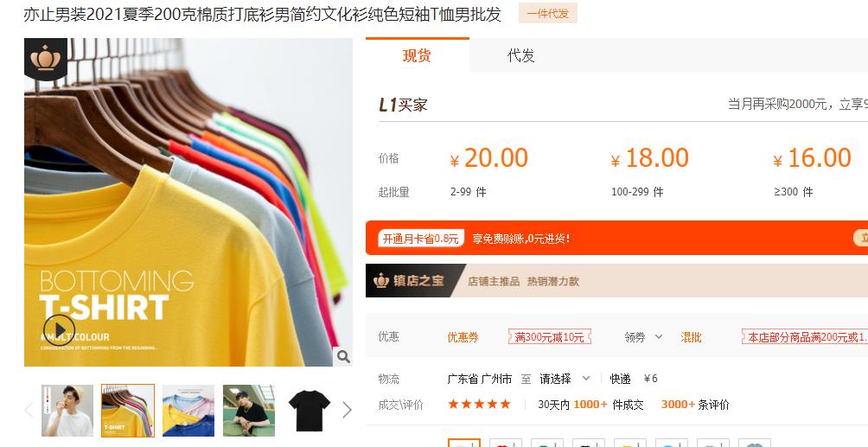Open the 请选择 destination dropdown
The width and height of the screenshot is (868, 447).
(x=565, y=379)
